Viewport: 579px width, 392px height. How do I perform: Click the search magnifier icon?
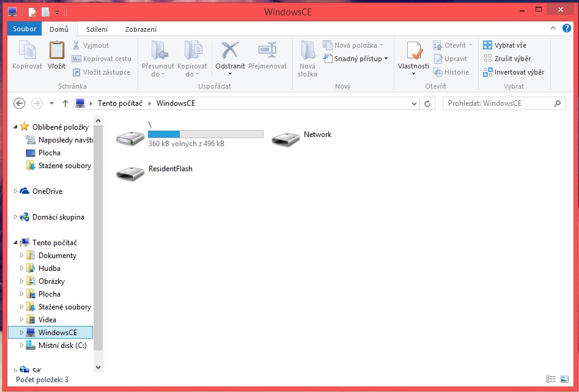click(557, 103)
